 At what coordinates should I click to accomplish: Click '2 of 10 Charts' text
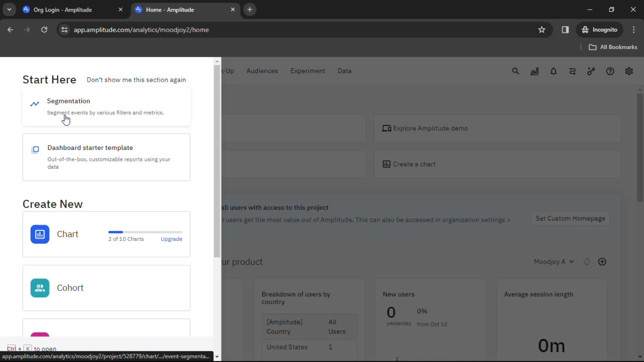(126, 239)
